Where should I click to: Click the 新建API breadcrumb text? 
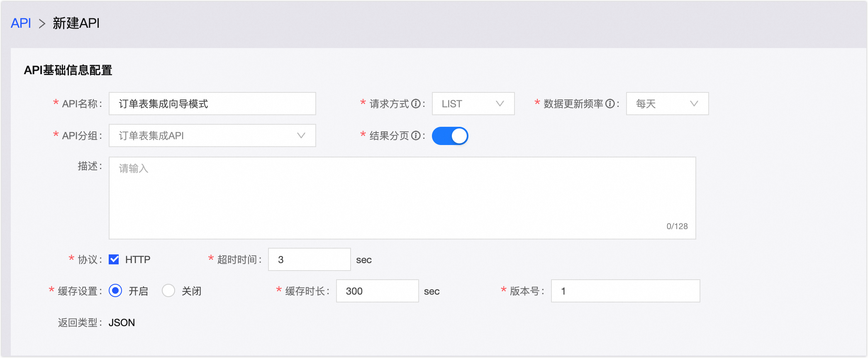click(76, 23)
